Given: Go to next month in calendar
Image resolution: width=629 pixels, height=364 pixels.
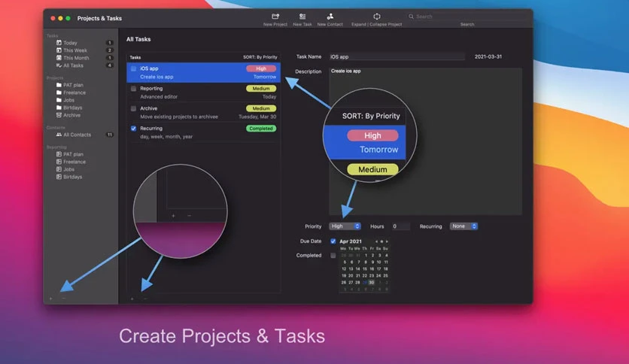Looking at the screenshot, I should tap(387, 241).
